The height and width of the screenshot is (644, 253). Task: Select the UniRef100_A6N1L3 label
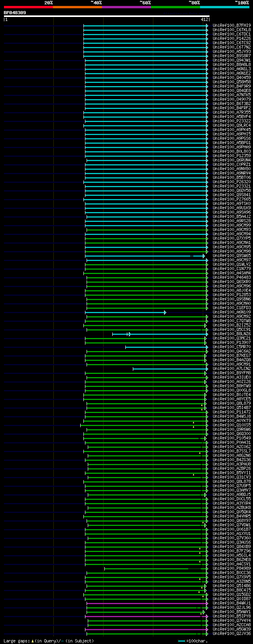(x=232, y=69)
